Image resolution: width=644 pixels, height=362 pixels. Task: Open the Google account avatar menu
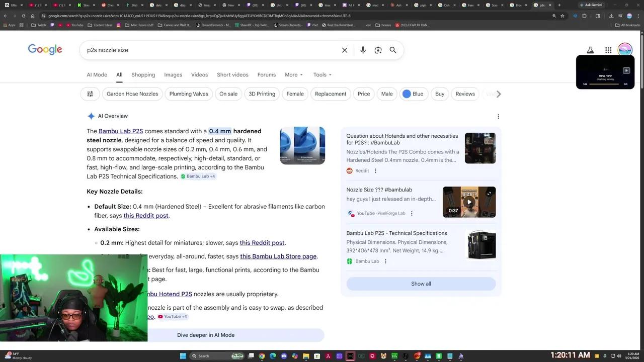[625, 50]
